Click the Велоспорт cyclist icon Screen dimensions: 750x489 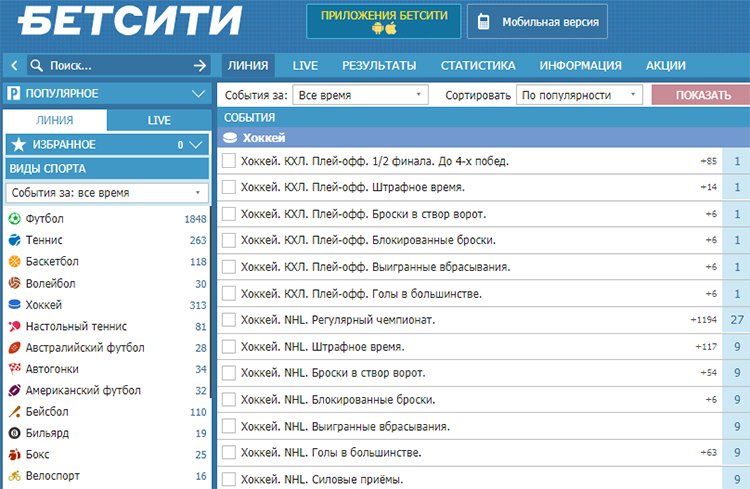point(14,476)
